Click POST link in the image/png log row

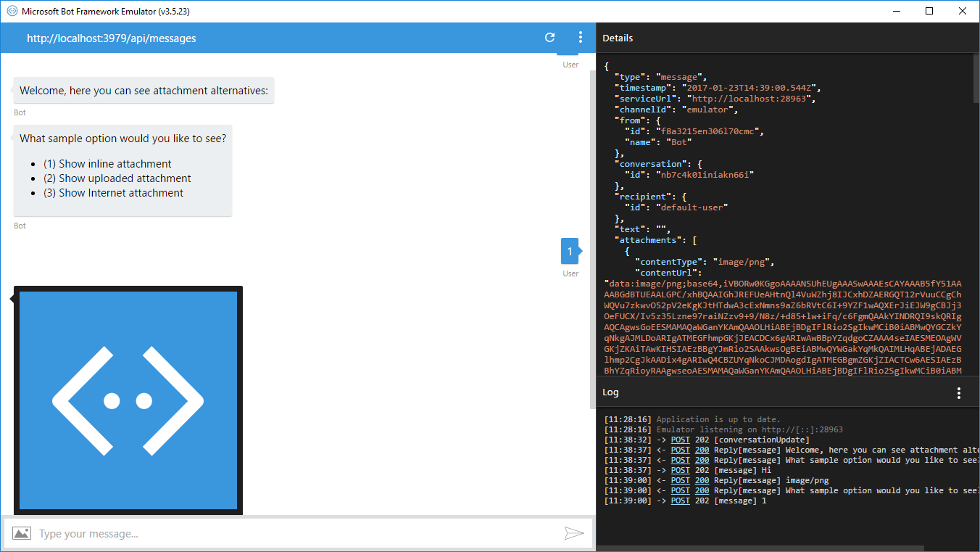click(680, 480)
